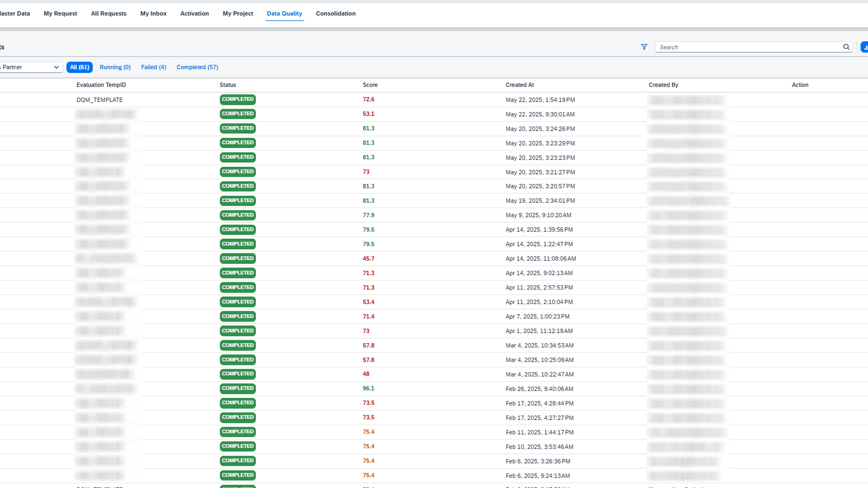This screenshot has width=868, height=488.
Task: Show Completed (57) evaluations
Action: point(198,67)
